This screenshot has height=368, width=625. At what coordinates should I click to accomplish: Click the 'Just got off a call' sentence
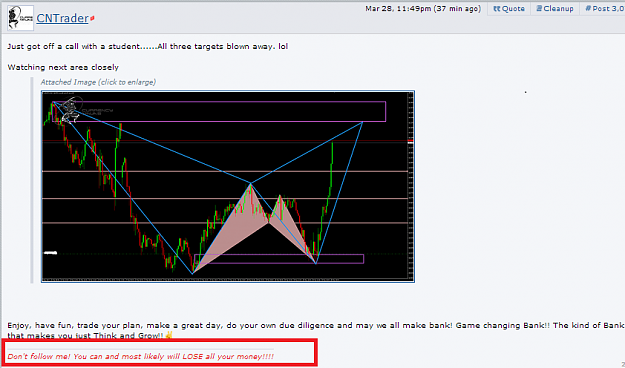click(x=147, y=46)
